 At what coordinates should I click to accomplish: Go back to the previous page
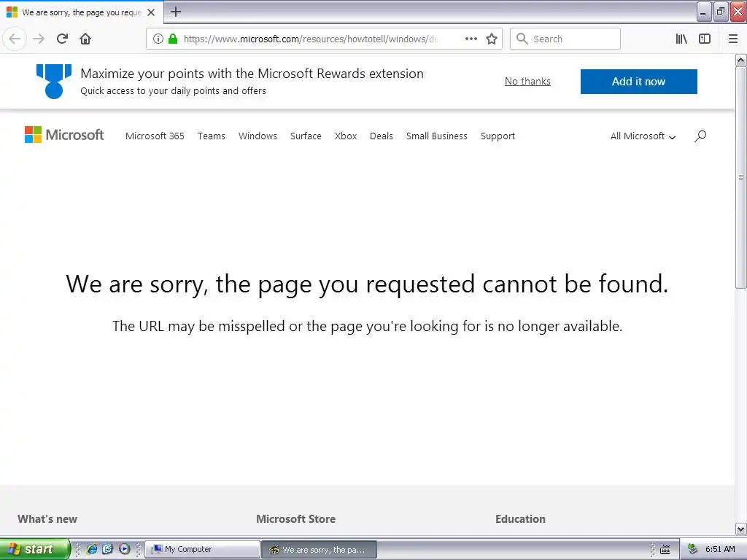point(15,39)
